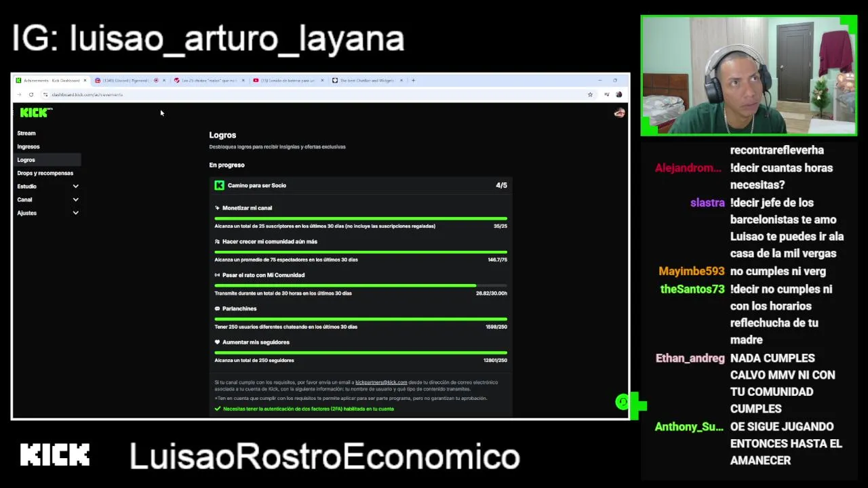Bookmark the page with the star icon
868x488 pixels.
pos(590,94)
